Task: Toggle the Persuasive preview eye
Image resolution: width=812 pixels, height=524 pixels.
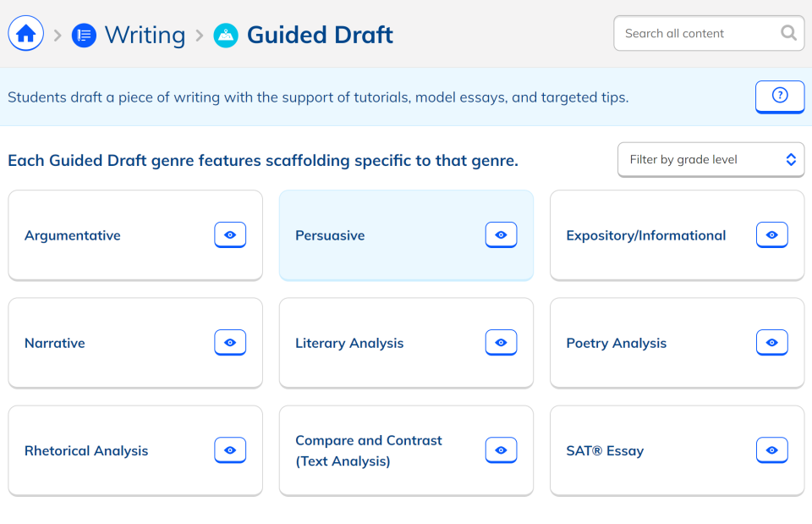Action: [x=501, y=234]
